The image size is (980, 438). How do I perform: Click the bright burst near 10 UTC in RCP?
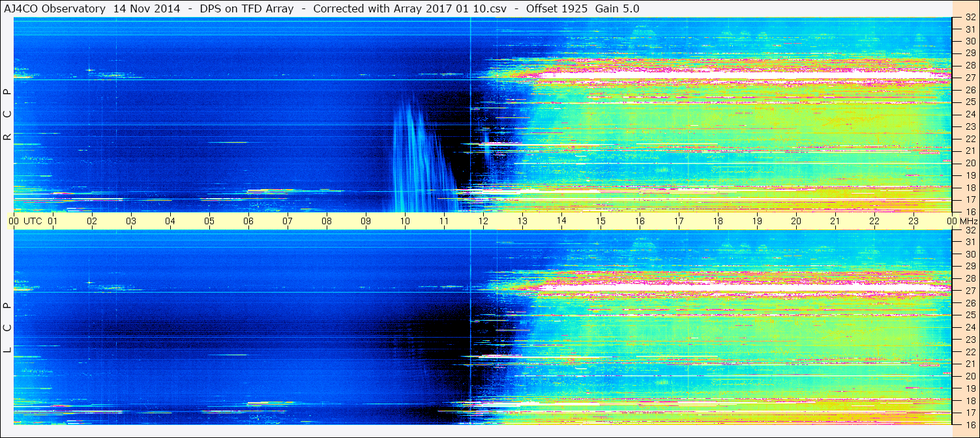(x=421, y=156)
